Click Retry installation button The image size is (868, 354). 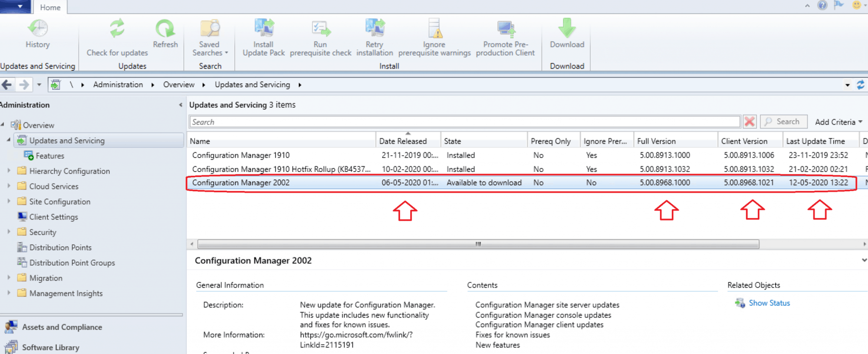click(x=375, y=38)
